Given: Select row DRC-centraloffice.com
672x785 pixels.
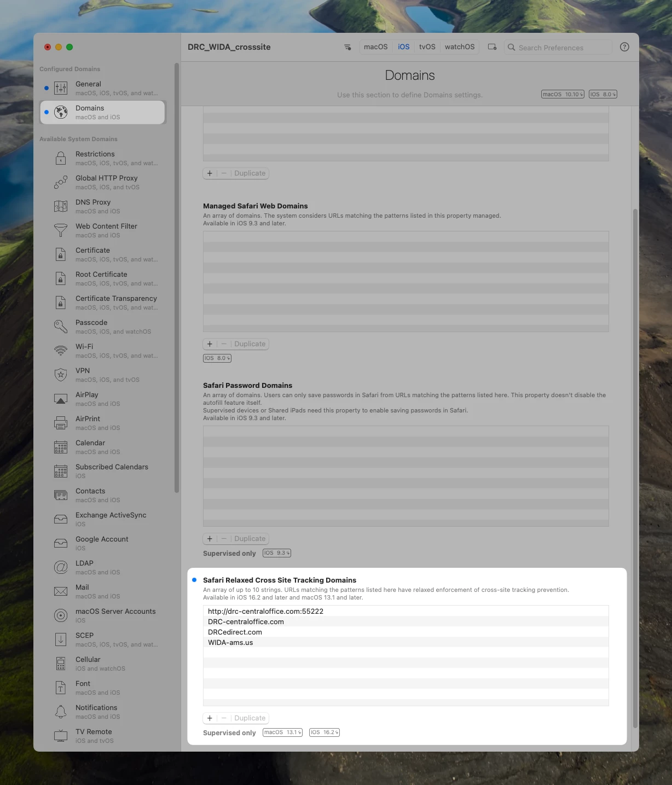Looking at the screenshot, I should [x=406, y=621].
